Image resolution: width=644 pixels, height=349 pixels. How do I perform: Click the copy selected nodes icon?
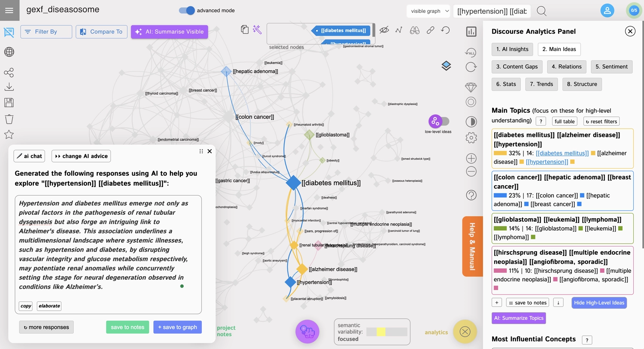[x=245, y=29]
